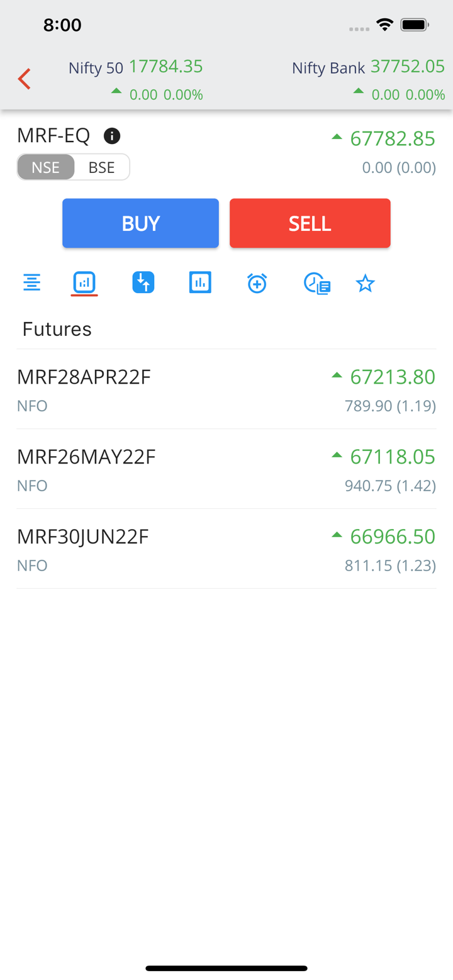Open the clock with news icon

click(317, 284)
